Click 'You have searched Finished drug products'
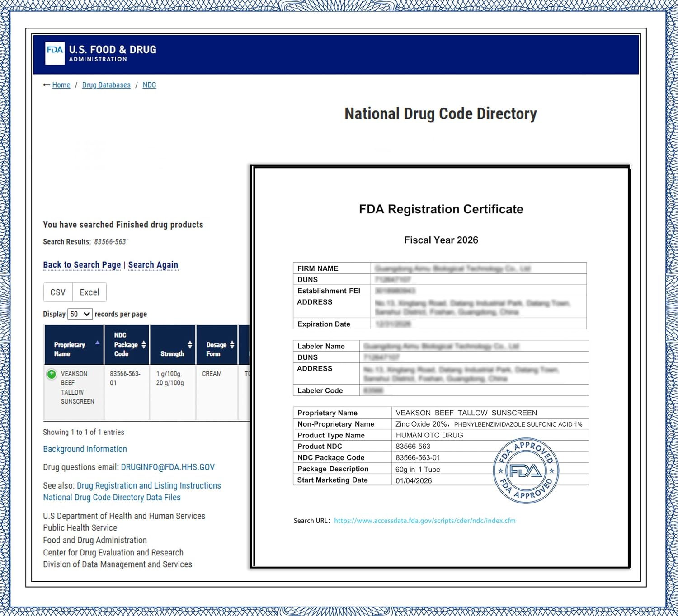Screen dimensions: 678x616 point(123,225)
